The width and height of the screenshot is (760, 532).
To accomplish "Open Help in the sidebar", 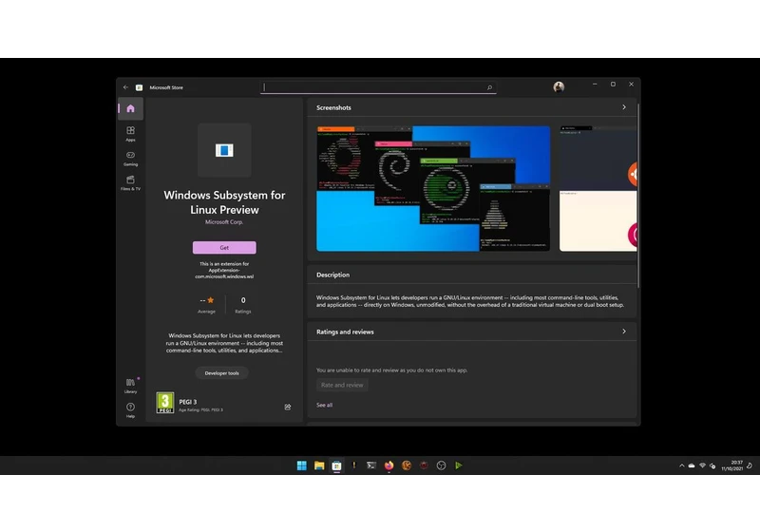I will coord(130,409).
